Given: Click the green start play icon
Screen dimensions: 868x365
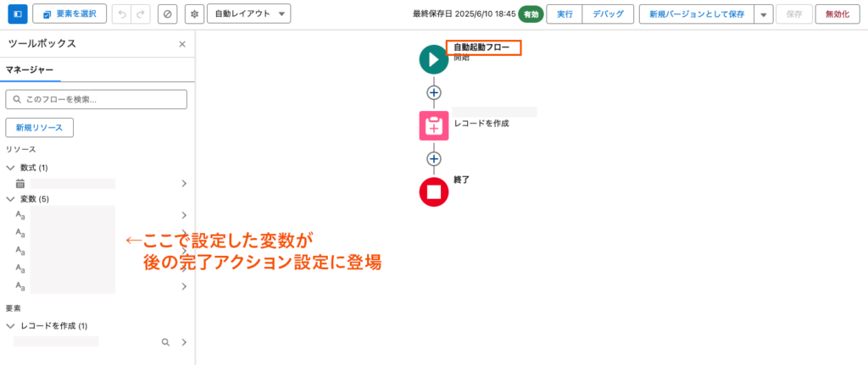Looking at the screenshot, I should 433,59.
